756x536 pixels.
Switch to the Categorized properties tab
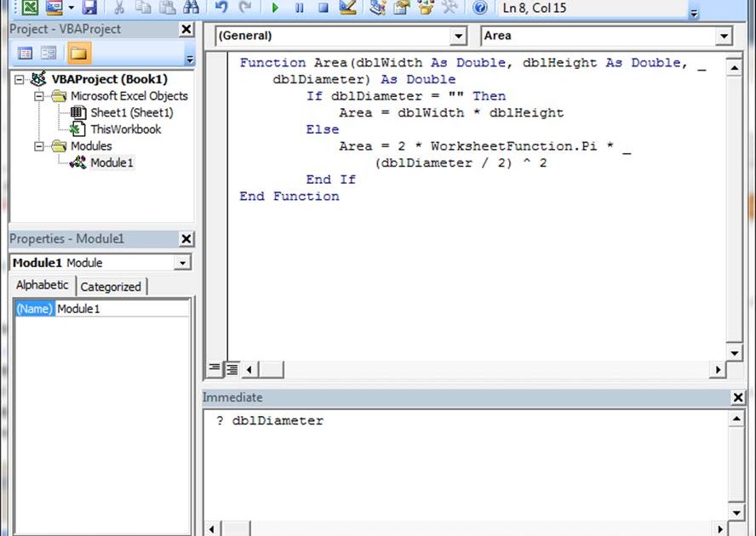pyautogui.click(x=112, y=285)
